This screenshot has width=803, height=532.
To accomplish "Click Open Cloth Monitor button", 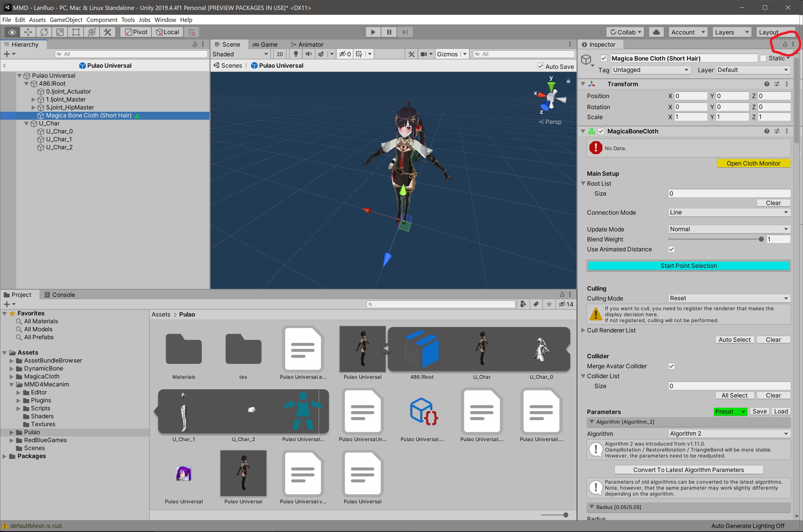I will [753, 163].
